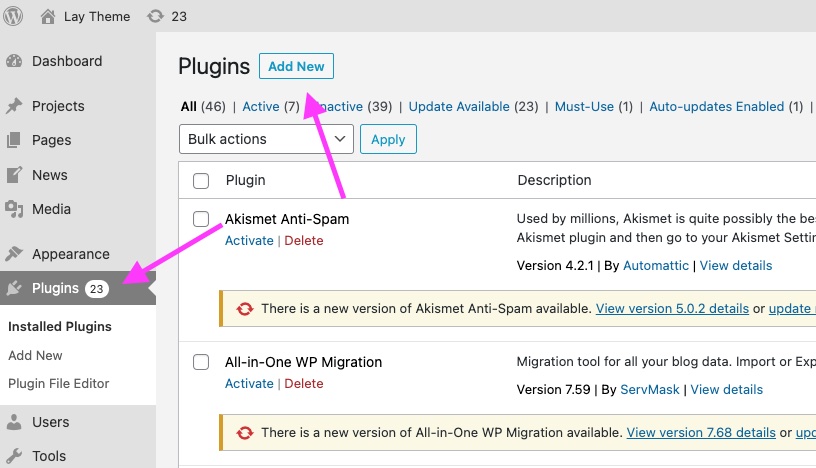Open the News menu item
This screenshot has height=468, width=816.
(50, 175)
